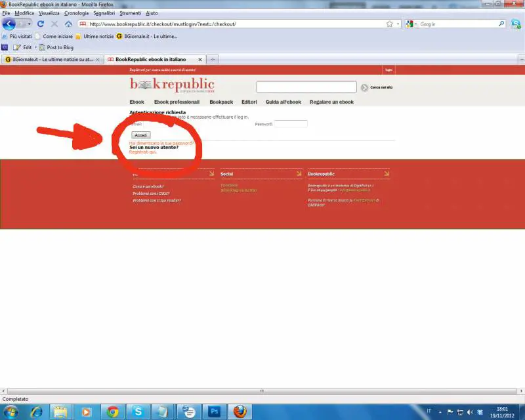Click the Post to Blog toolbar button
525x420 pixels.
(56, 47)
